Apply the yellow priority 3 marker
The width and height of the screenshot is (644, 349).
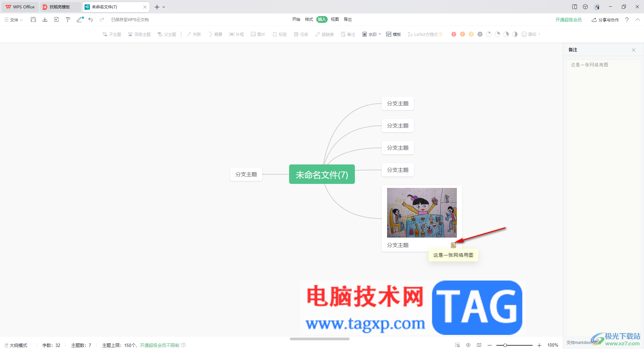[x=471, y=34]
